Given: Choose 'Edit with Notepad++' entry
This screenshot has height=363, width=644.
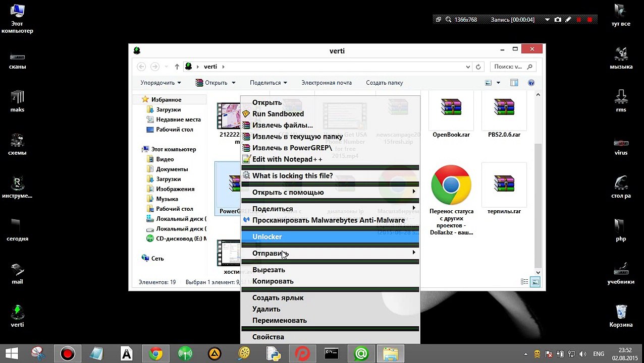Looking at the screenshot, I should coord(330,159).
